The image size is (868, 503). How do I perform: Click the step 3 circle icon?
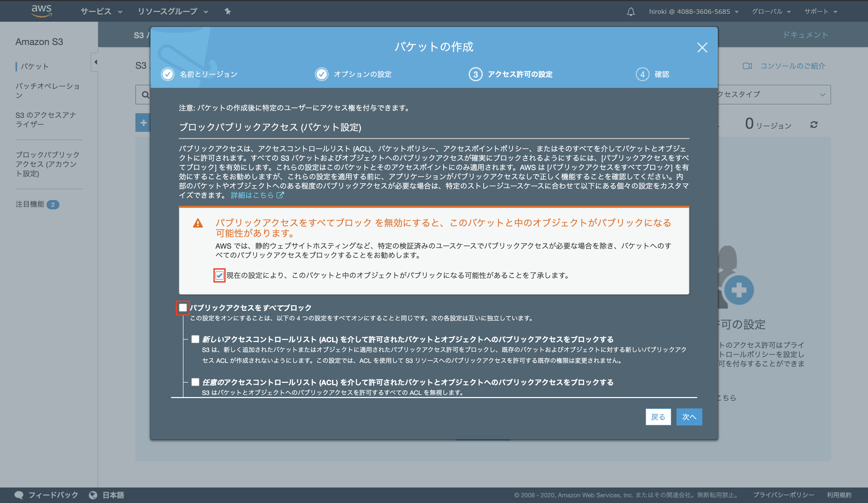475,74
